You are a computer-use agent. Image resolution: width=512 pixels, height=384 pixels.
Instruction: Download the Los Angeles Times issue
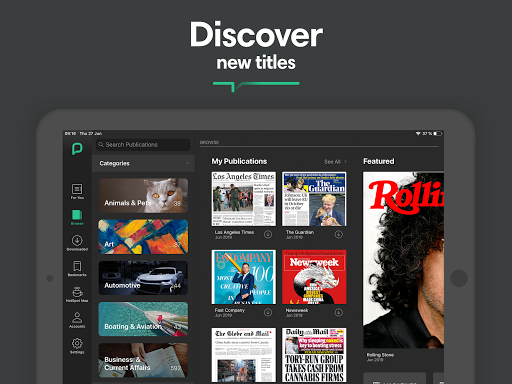click(268, 234)
